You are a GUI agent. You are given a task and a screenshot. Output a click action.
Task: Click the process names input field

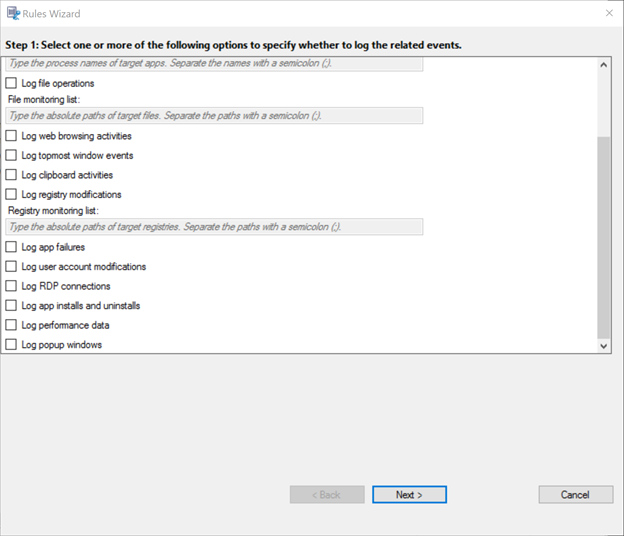tap(214, 64)
